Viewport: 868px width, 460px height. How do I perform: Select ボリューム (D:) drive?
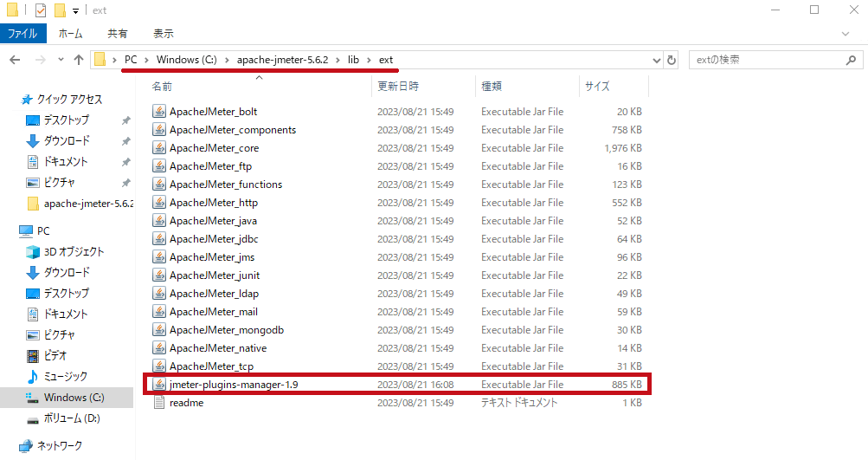point(72,418)
